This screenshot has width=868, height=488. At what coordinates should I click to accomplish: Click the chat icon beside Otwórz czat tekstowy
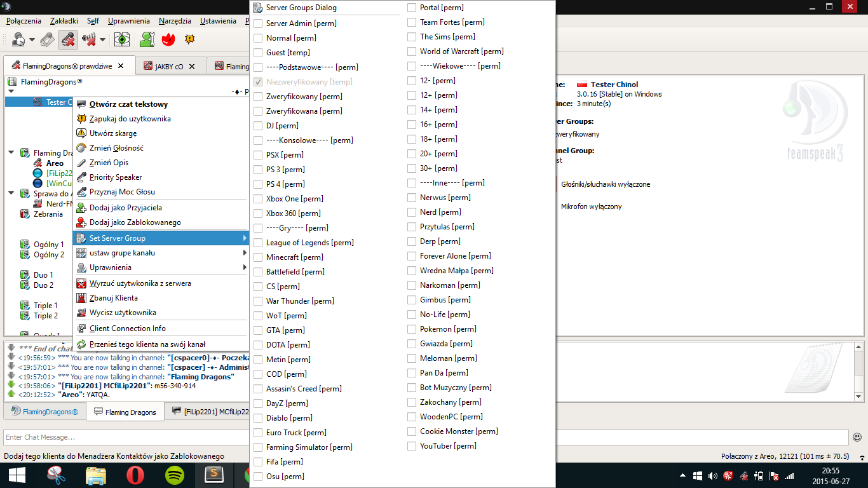pos(81,104)
